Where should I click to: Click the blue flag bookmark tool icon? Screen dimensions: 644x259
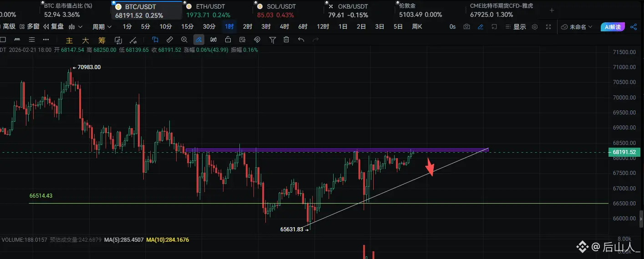[x=155, y=40]
